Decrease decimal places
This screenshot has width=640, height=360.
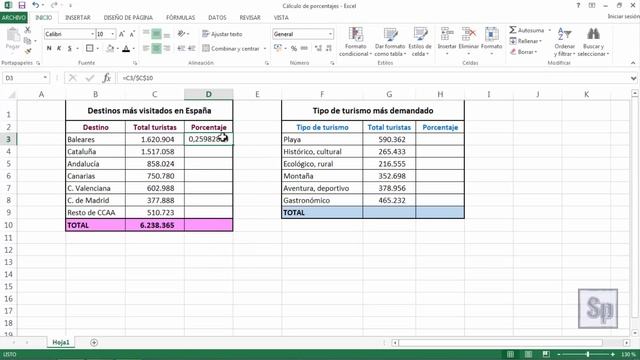click(329, 49)
